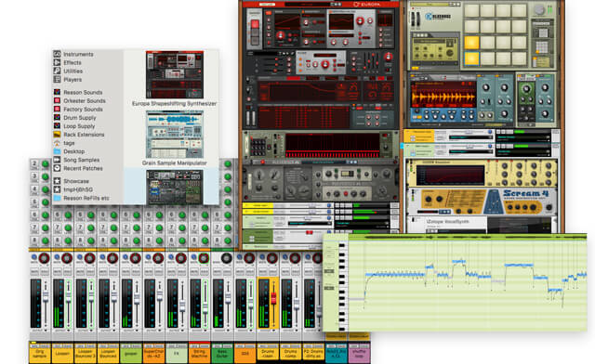Click the Europa device title bar
Viewport: 595px width, 364px height.
tap(321, 4)
